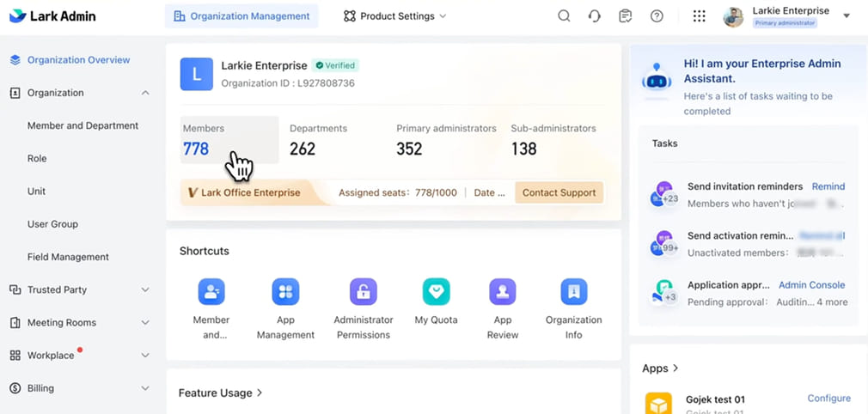
Task: Open the headset customer support icon
Action: coord(595,16)
